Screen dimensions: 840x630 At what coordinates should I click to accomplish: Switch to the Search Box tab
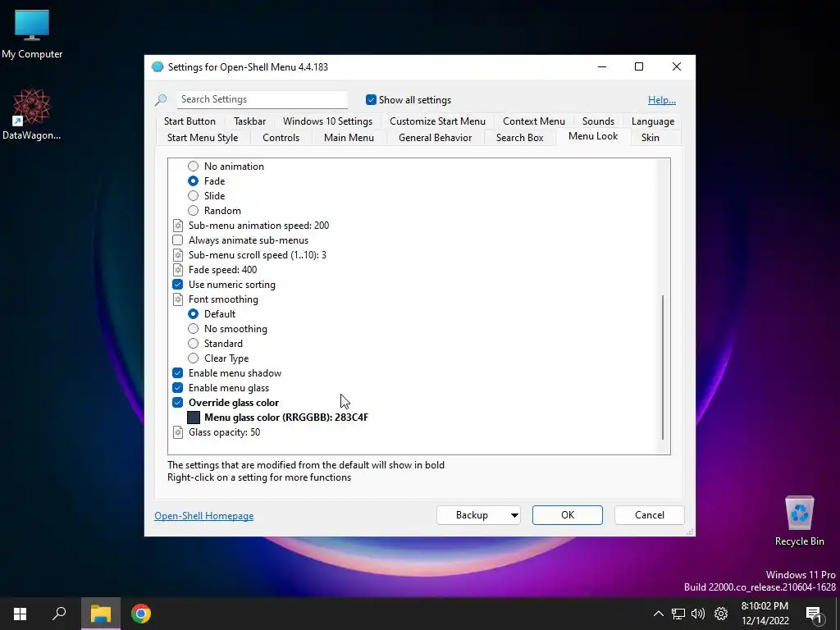coord(519,138)
